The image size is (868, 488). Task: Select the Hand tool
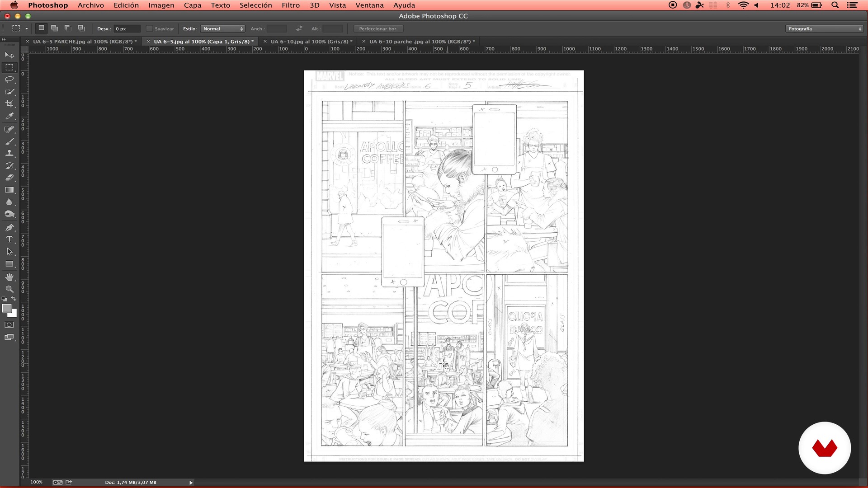[9, 277]
